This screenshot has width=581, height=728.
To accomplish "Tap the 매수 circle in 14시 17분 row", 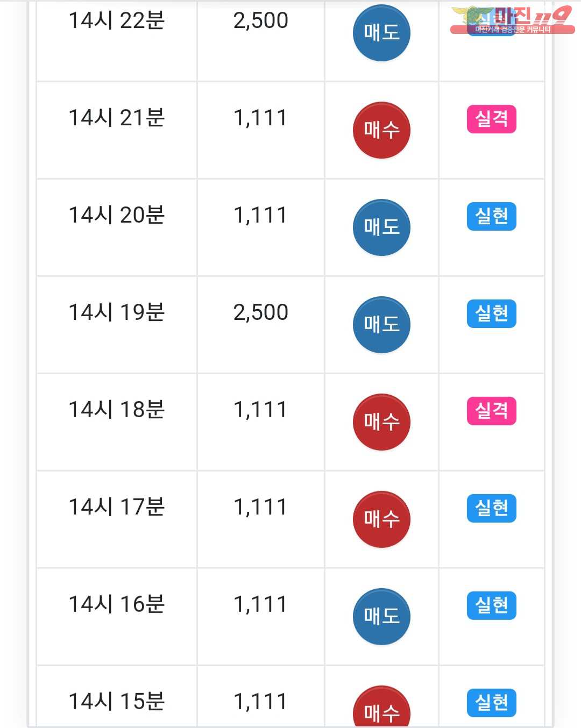I will 381,519.
